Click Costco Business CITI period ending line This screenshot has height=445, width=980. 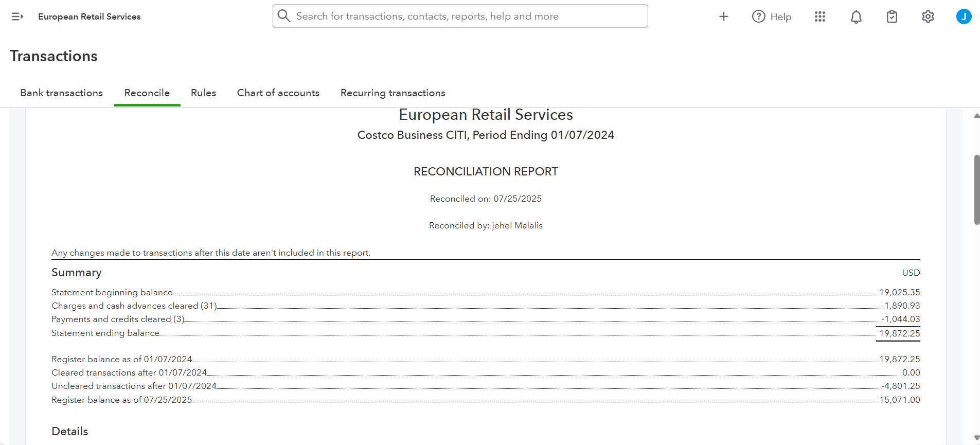[486, 135]
